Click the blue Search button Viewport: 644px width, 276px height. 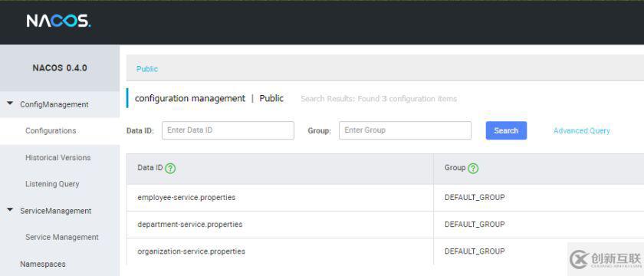coord(506,130)
